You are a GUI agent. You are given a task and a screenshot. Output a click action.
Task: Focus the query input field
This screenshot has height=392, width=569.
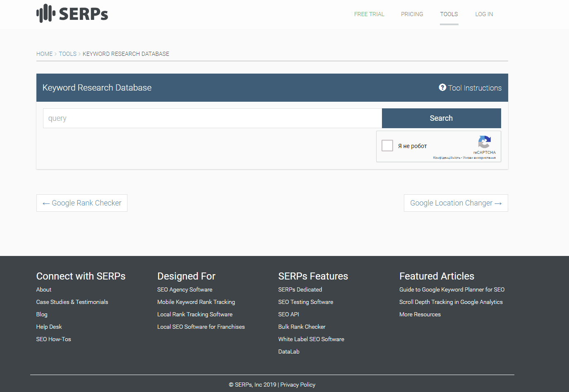(x=212, y=118)
